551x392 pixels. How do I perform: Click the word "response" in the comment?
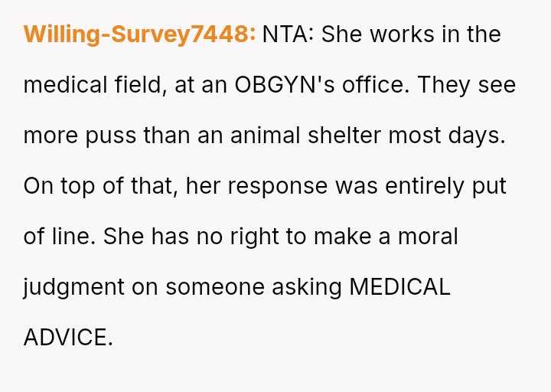277,186
